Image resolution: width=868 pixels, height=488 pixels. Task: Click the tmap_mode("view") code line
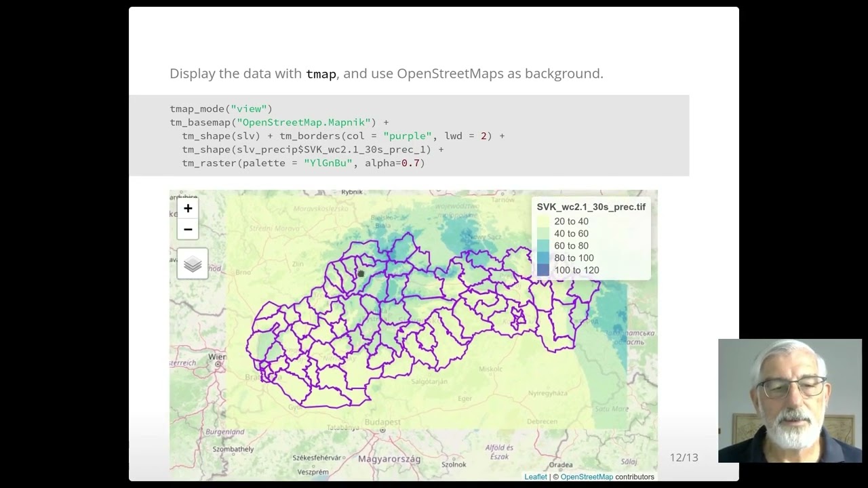click(x=221, y=108)
